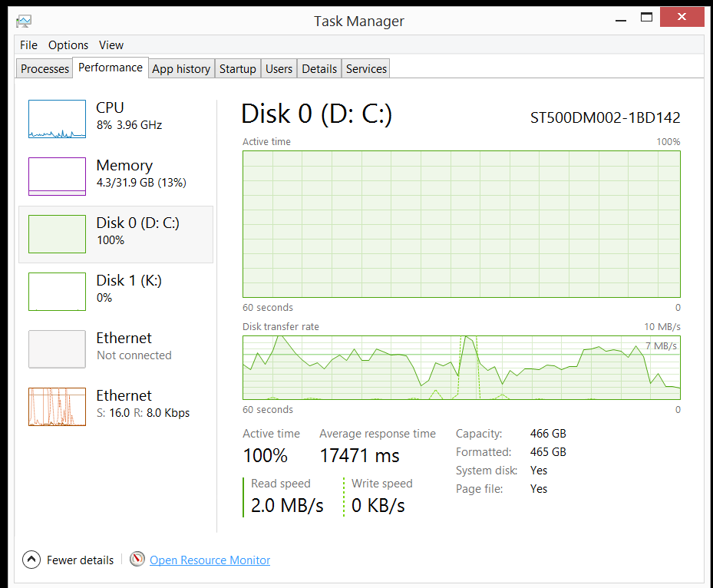The image size is (713, 588).
Task: Open the File menu
Action: pos(28,45)
